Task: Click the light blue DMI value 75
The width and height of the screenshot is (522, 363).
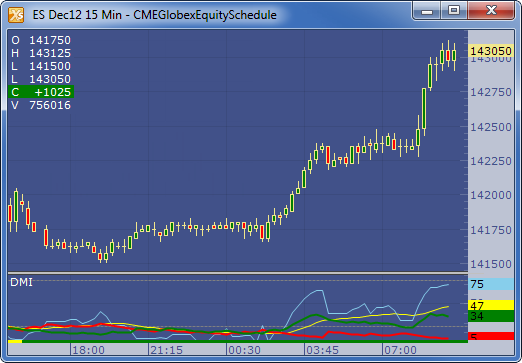Action: 491,284
